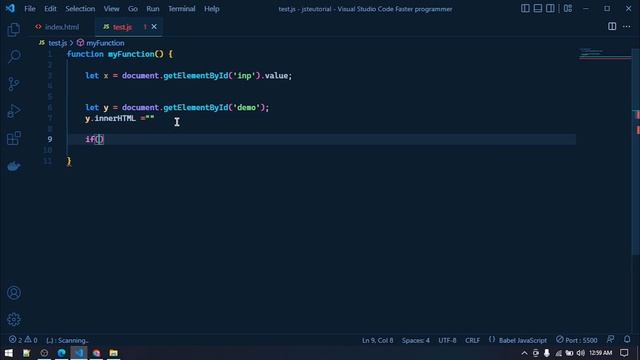The image size is (640, 360).
Task: Click the taskbar clock showing 12:59 AM
Action: [600, 353]
